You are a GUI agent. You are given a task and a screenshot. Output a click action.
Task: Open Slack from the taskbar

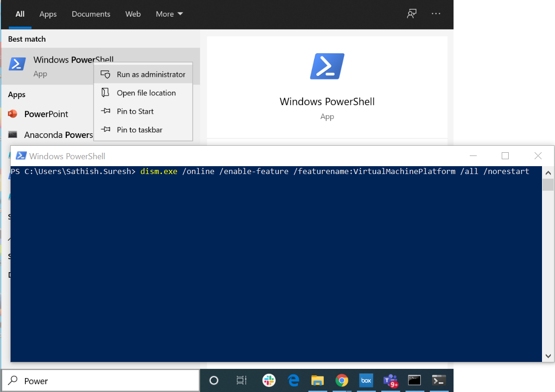click(269, 380)
